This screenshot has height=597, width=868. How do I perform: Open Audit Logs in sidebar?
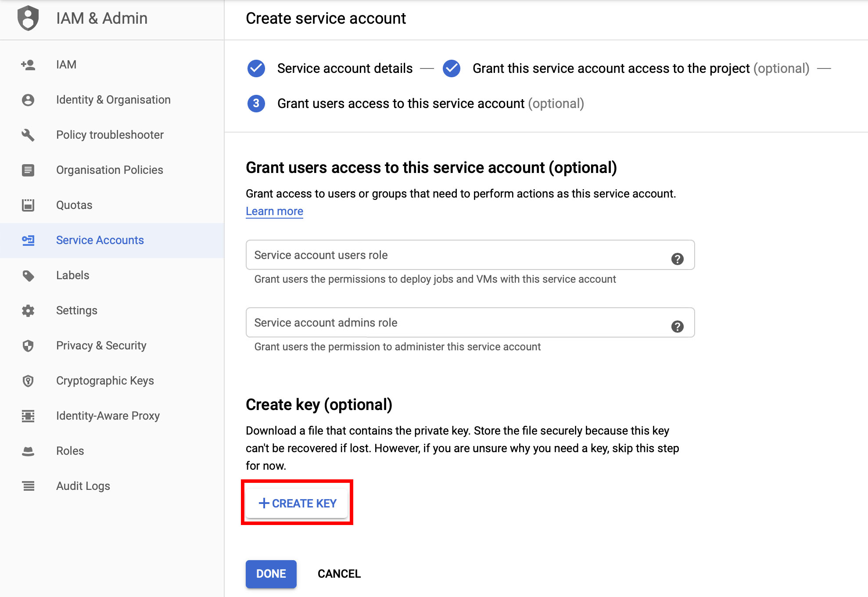(x=83, y=486)
